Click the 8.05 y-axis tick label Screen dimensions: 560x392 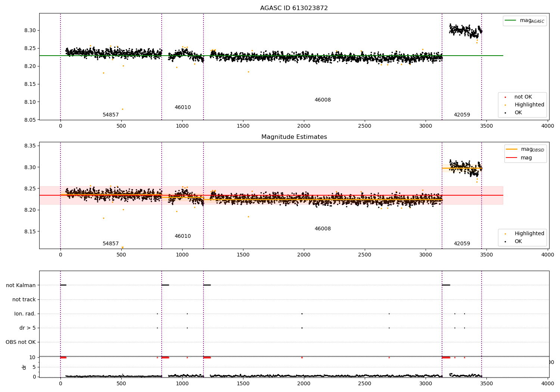[x=30, y=120]
